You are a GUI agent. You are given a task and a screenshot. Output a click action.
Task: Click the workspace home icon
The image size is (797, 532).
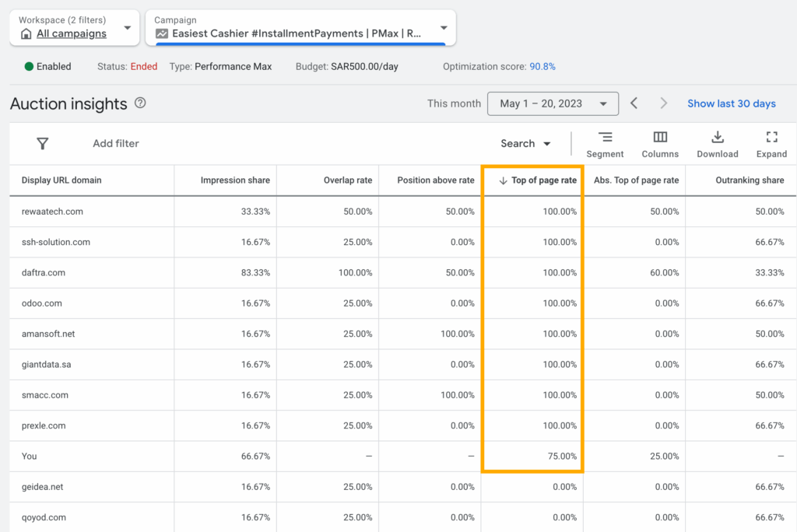pyautogui.click(x=26, y=34)
